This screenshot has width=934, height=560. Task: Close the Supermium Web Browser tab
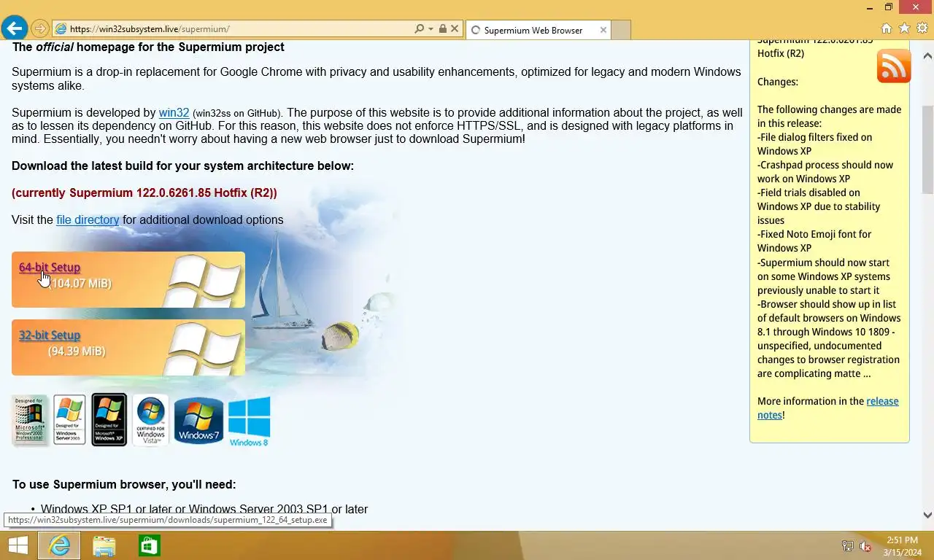click(603, 30)
